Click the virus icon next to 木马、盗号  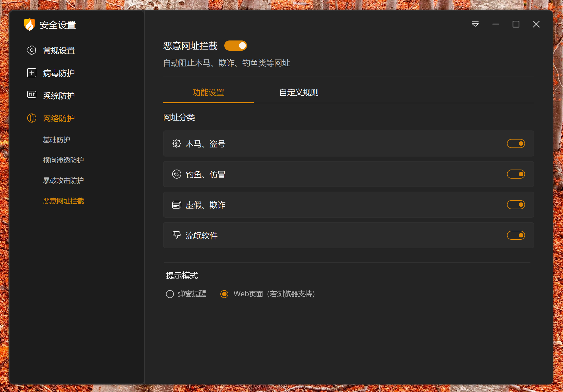click(176, 143)
